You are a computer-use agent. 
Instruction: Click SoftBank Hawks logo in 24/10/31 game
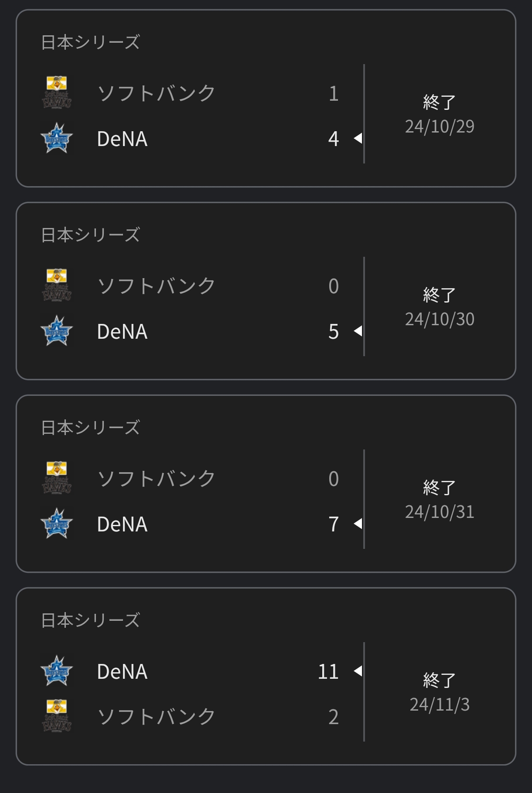(57, 478)
